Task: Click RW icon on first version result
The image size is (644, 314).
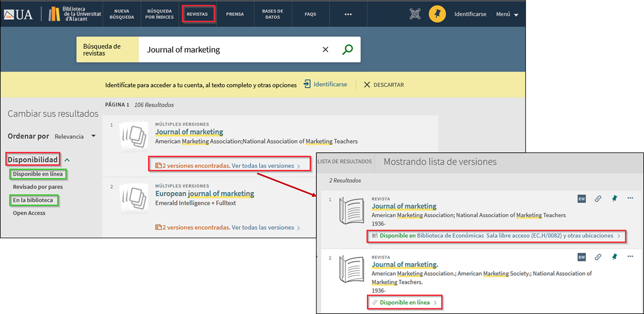Action: point(582,199)
